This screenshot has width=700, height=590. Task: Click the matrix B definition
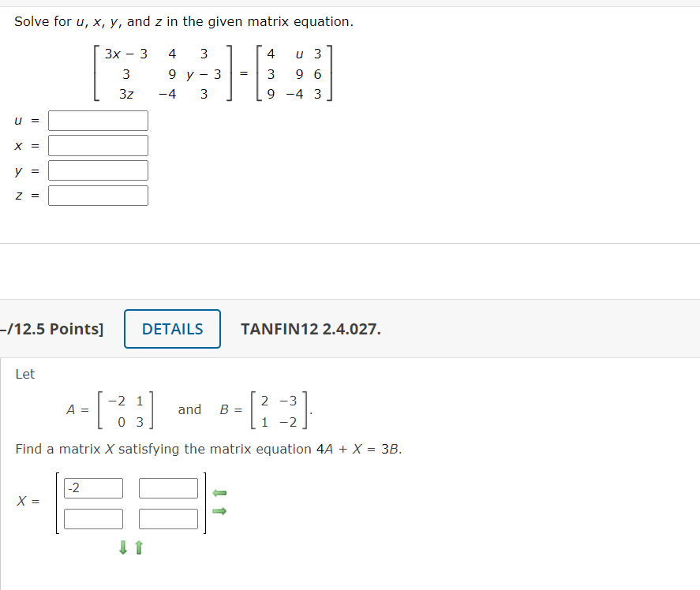tap(264, 409)
